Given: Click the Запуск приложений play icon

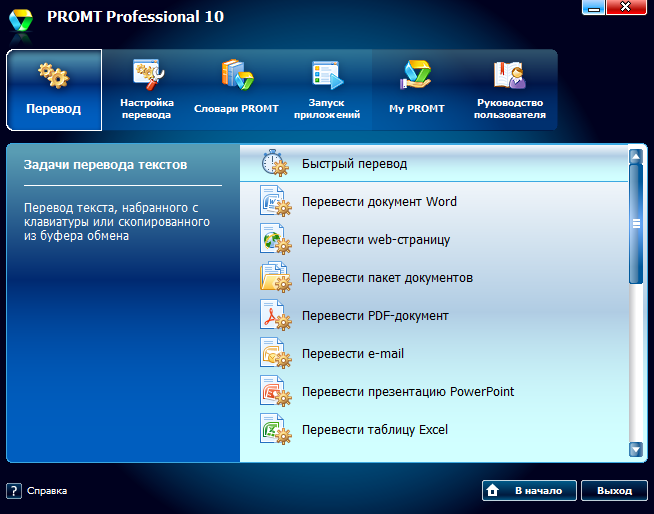Looking at the screenshot, I should point(327,75).
